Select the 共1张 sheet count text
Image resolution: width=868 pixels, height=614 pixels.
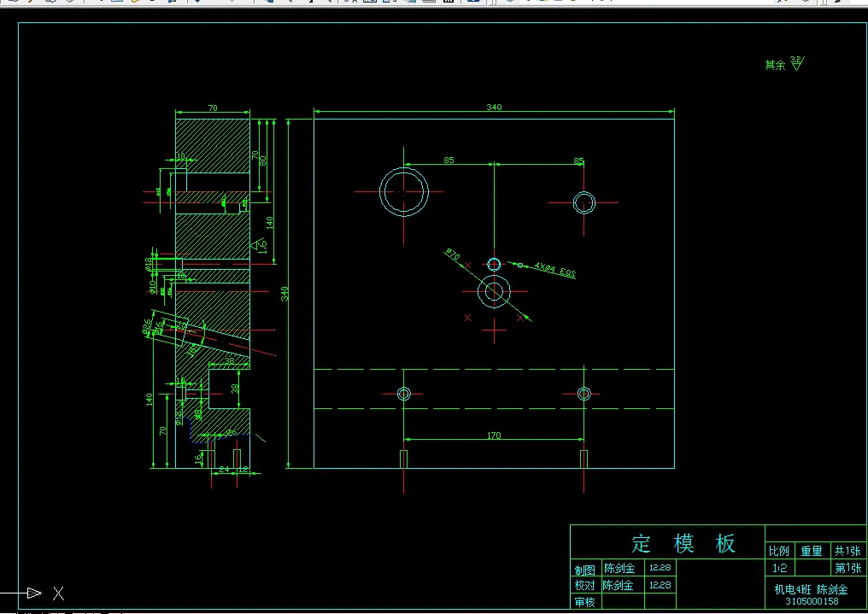[847, 551]
